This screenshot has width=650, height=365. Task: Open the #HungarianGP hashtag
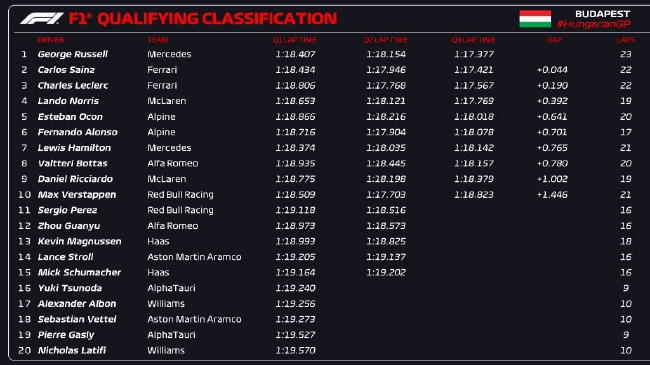tap(593, 24)
